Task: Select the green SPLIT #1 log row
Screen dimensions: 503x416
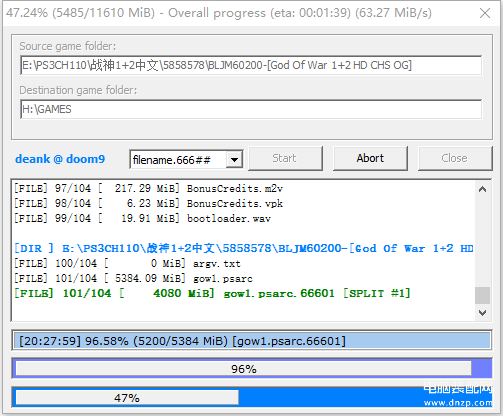Action: (x=212, y=293)
